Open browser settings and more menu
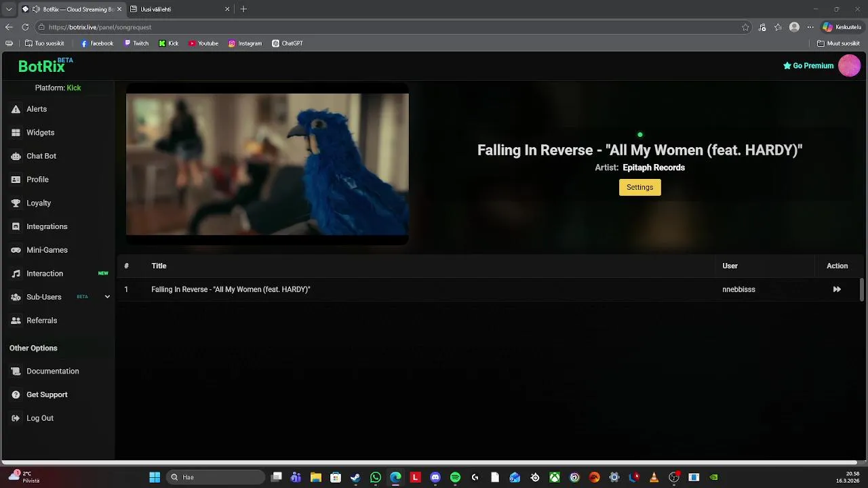 810,27
